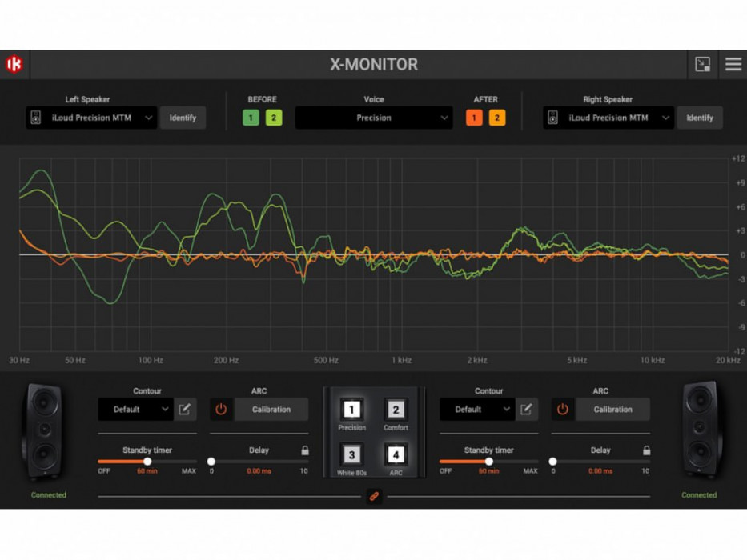Open the hamburger menu in top right
The width and height of the screenshot is (747, 560).
coord(733,65)
